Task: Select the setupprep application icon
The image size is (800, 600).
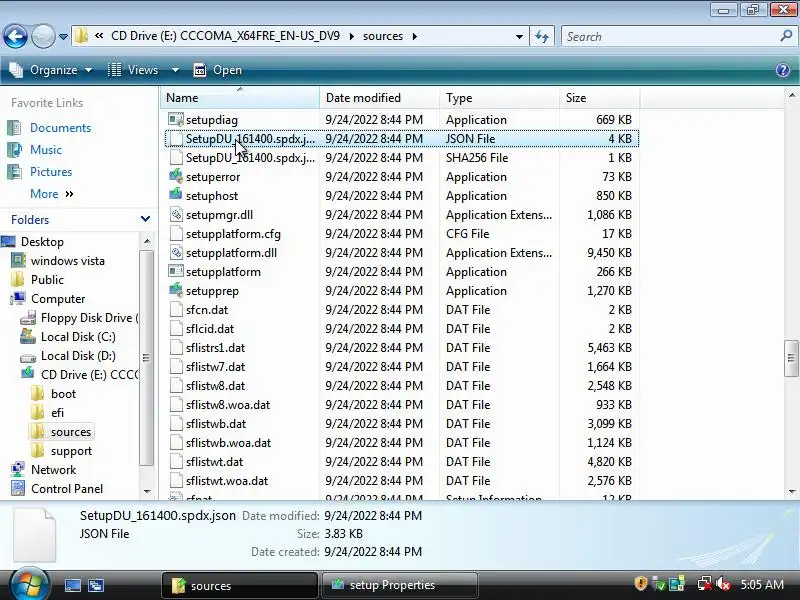Action: point(176,291)
